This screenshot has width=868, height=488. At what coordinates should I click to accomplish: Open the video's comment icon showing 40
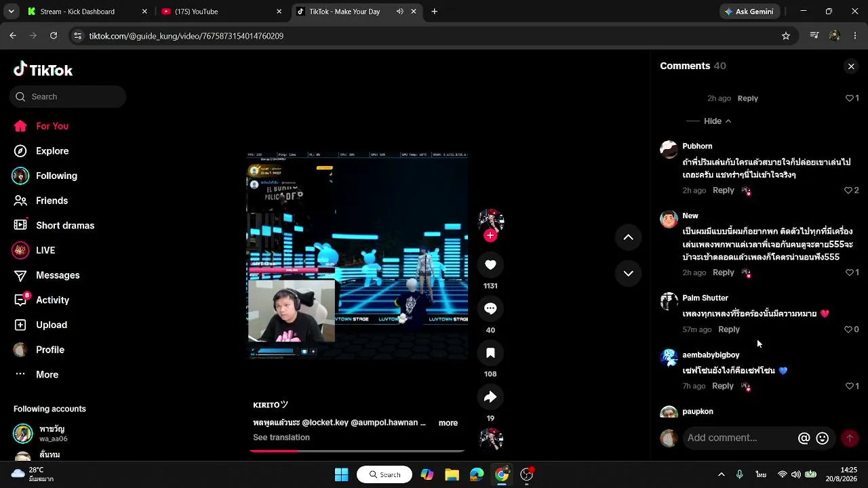[x=490, y=309]
